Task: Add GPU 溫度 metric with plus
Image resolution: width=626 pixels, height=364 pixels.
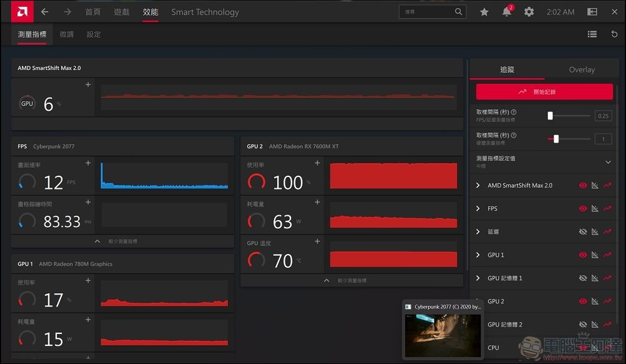Action: [x=317, y=241]
